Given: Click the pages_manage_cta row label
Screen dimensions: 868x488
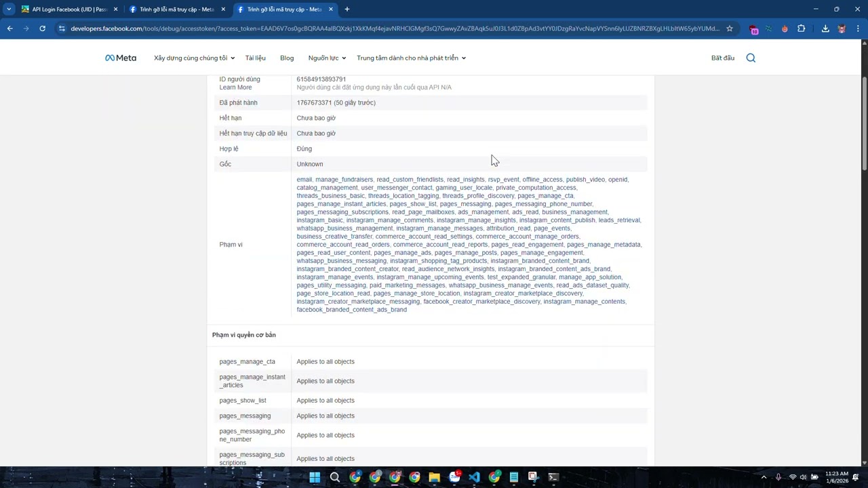Looking at the screenshot, I should click(x=247, y=362).
